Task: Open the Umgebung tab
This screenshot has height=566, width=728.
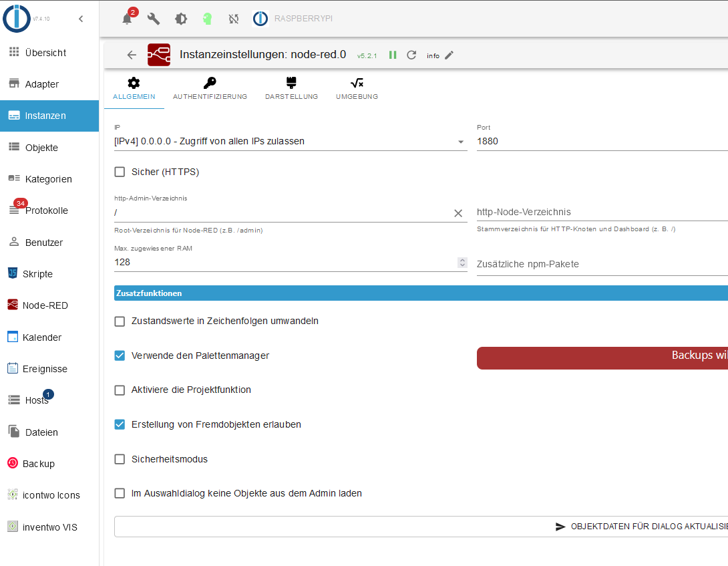Action: pos(357,90)
